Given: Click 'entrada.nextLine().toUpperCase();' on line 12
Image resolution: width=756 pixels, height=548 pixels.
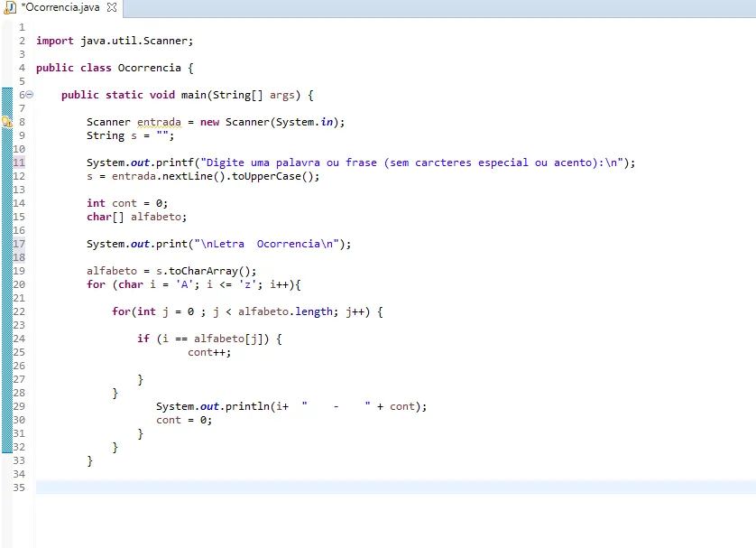Looking at the screenshot, I should pos(216,176).
